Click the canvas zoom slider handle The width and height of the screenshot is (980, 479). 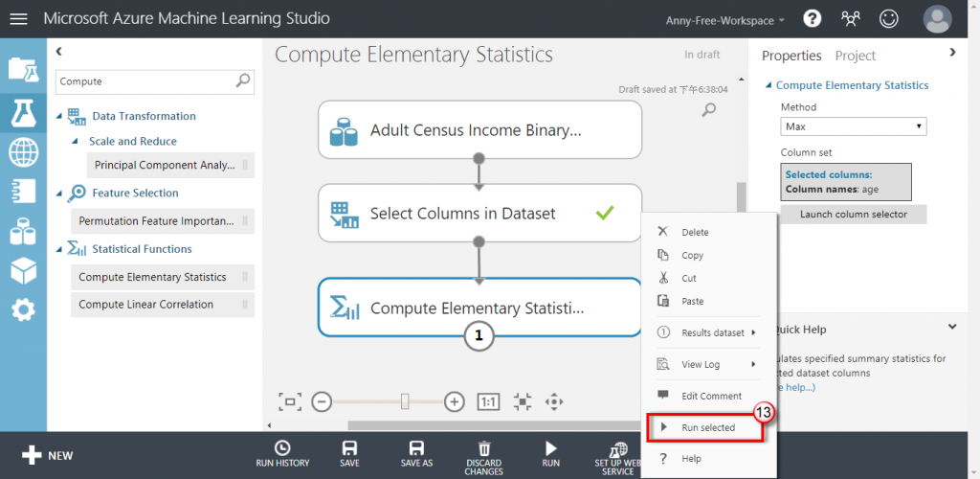pyautogui.click(x=405, y=401)
